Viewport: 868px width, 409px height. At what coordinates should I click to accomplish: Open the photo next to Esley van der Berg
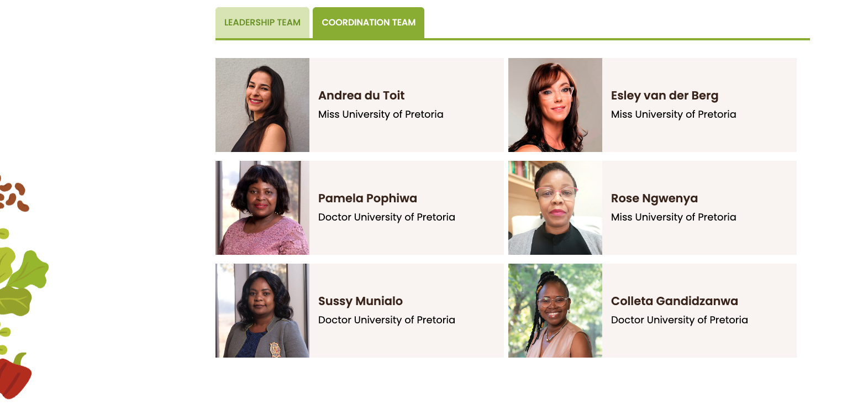pos(555,105)
